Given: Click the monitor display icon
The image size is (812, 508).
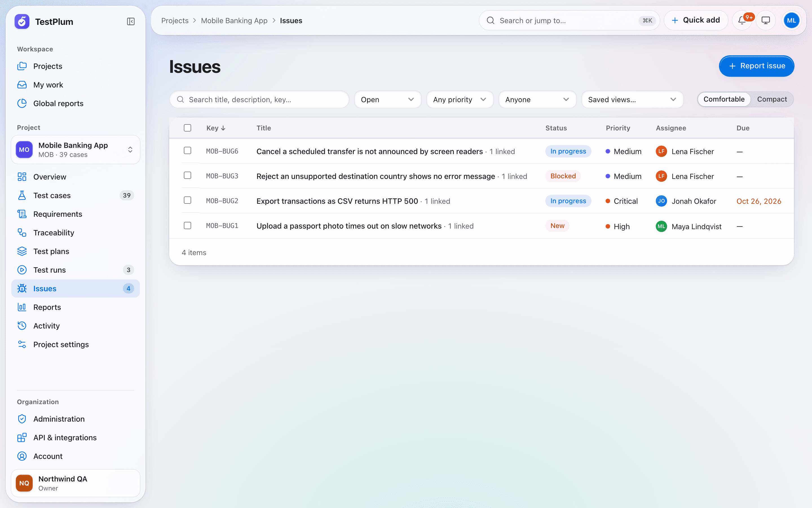Looking at the screenshot, I should pyautogui.click(x=765, y=21).
